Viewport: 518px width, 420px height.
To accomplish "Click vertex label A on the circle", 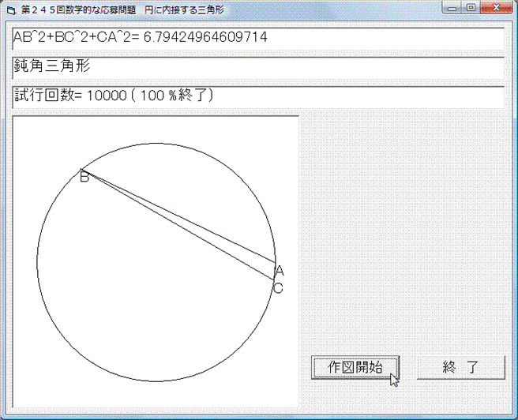I will [x=279, y=271].
